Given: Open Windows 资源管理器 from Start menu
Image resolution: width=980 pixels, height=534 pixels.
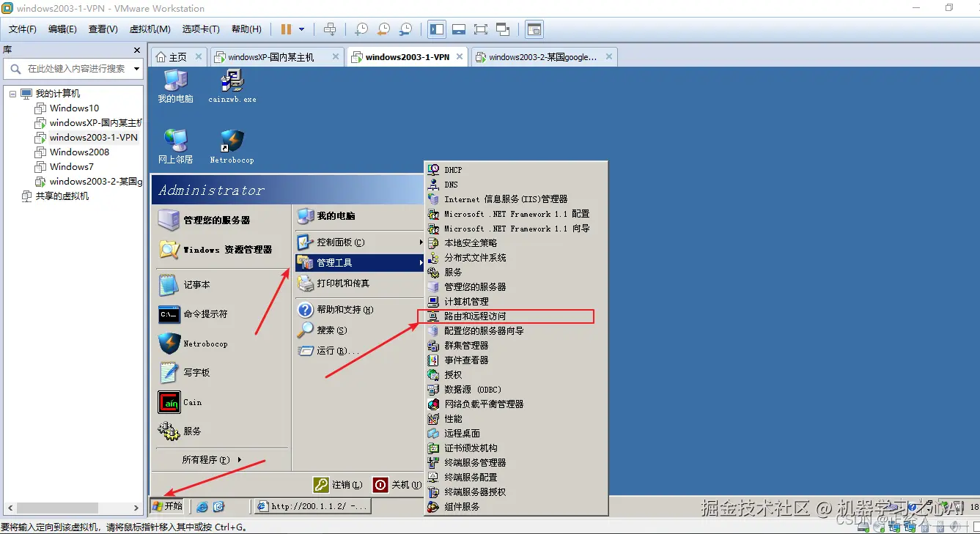Looking at the screenshot, I should pos(221,250).
